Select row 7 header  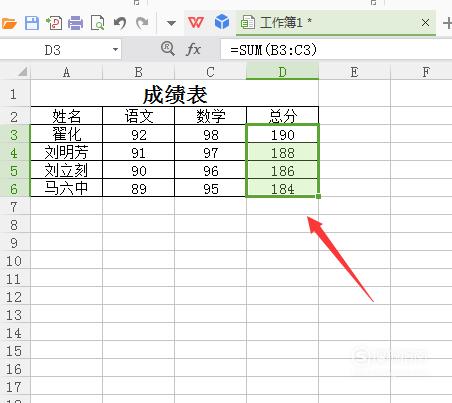[x=14, y=206]
